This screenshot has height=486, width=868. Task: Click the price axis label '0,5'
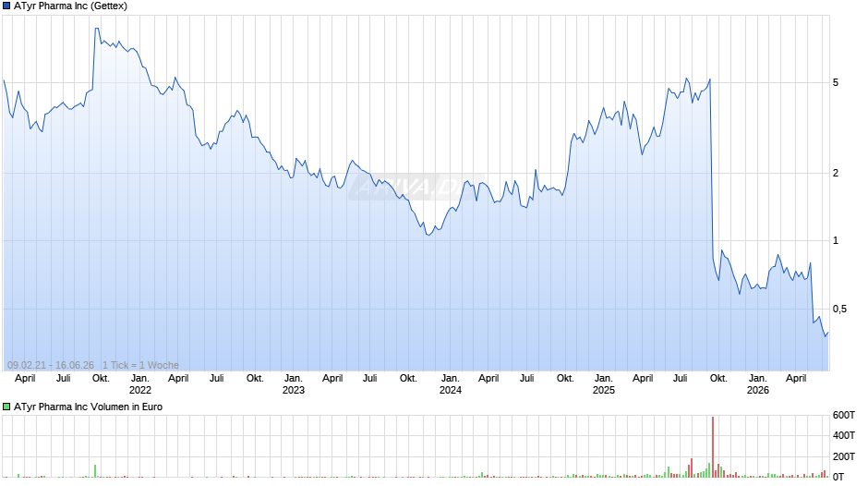coord(839,309)
